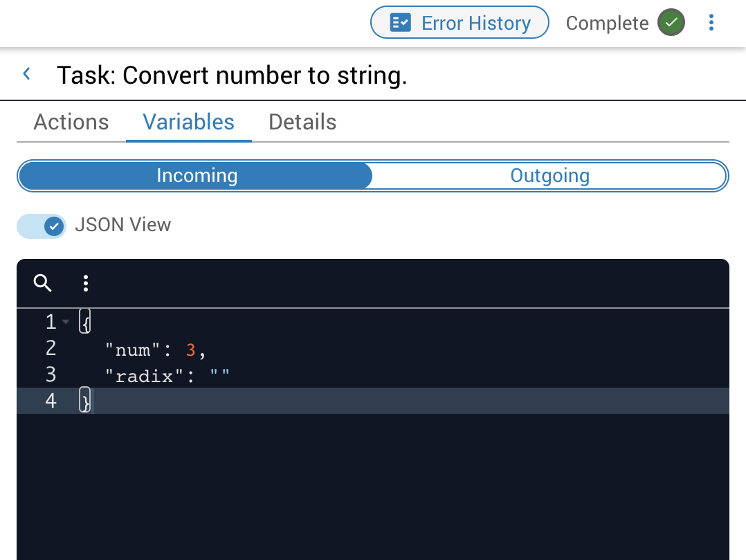Click the "radix" key in the editor
The height and width of the screenshot is (560, 746).
pos(144,377)
